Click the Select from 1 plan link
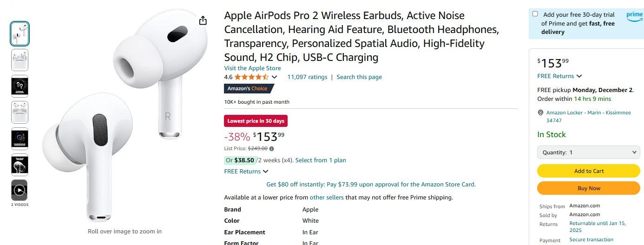The height and width of the screenshot is (245, 644). (321, 160)
